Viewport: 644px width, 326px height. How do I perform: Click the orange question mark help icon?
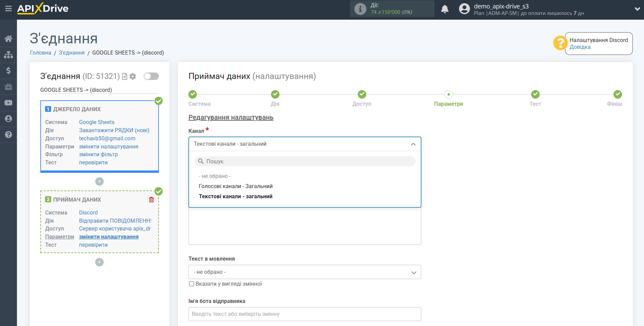coord(560,43)
